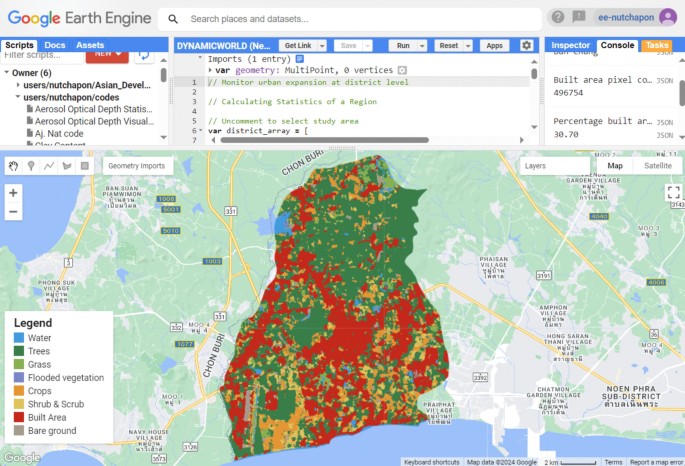Screen dimensions: 685x466
Task: Switch to the Map base layer view
Action: tap(616, 166)
